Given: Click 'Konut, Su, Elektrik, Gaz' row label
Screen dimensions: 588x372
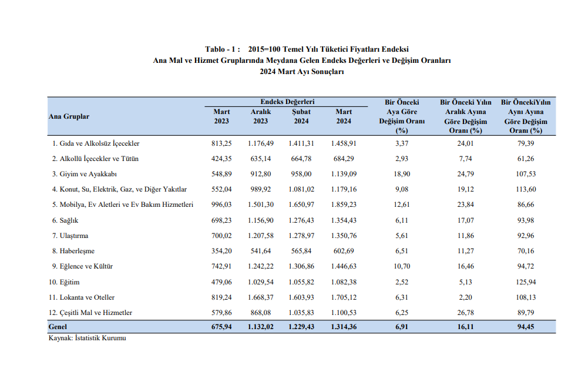Looking at the screenshot, I should 119,189.
